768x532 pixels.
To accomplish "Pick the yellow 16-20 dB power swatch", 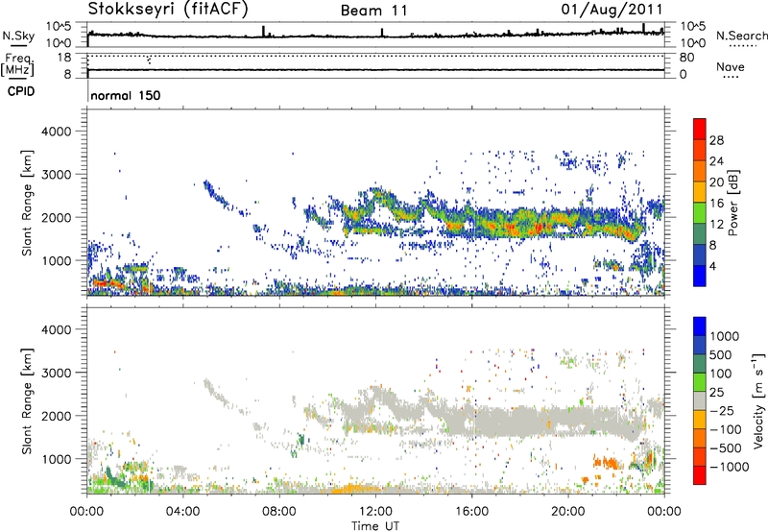I will point(700,192).
